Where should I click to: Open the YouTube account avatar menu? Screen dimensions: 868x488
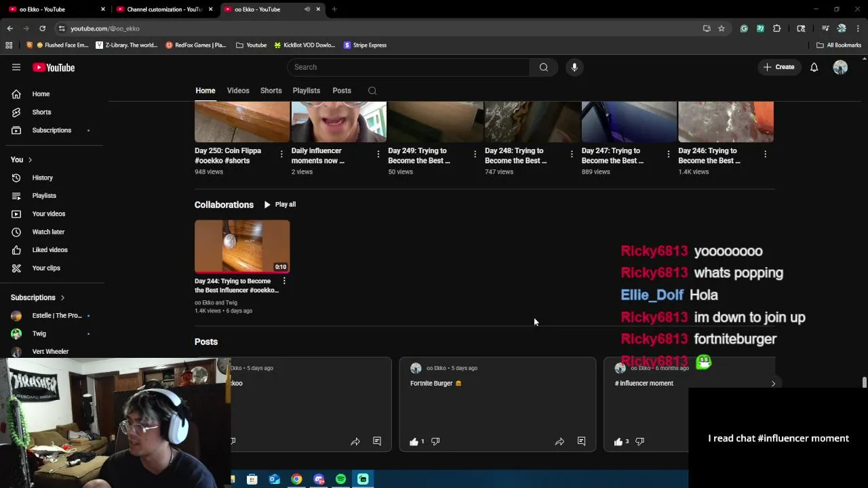click(840, 67)
